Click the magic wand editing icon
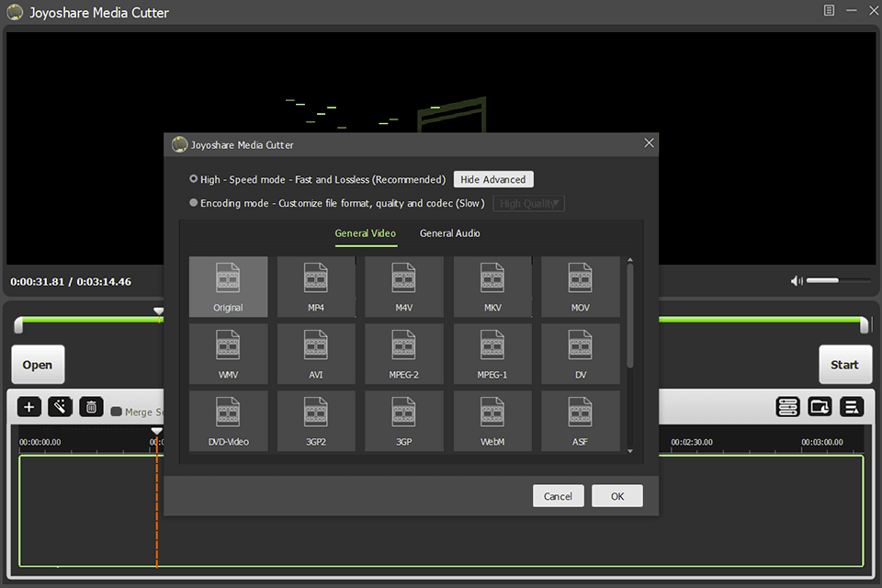The width and height of the screenshot is (882, 588). (60, 406)
